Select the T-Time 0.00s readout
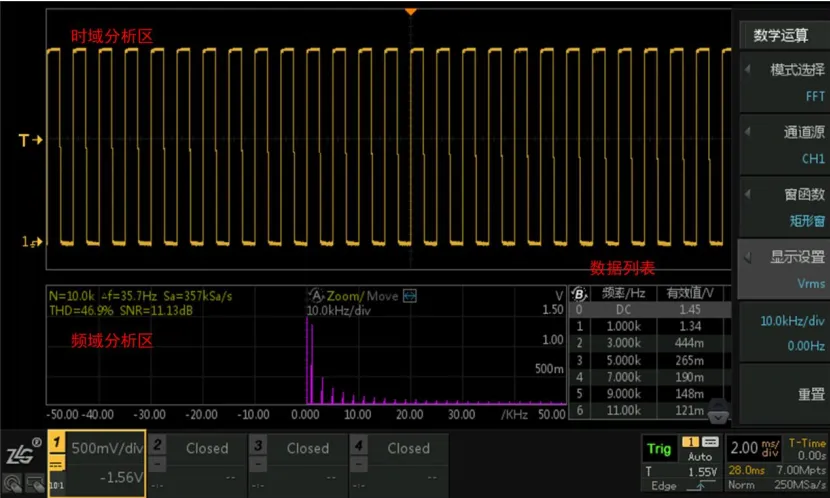Viewport: 830px width, 498px height. click(x=807, y=449)
